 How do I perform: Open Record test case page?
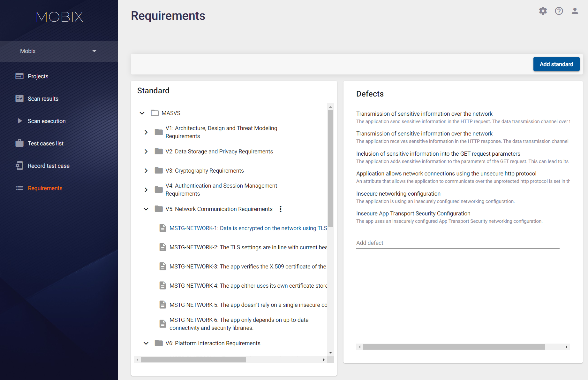(x=49, y=166)
